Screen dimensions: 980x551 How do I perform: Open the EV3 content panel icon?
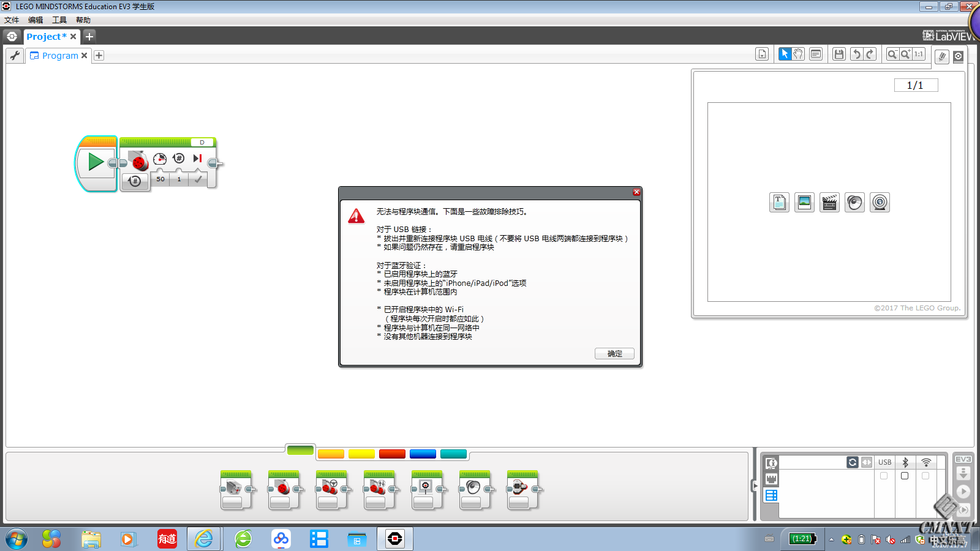point(959,56)
